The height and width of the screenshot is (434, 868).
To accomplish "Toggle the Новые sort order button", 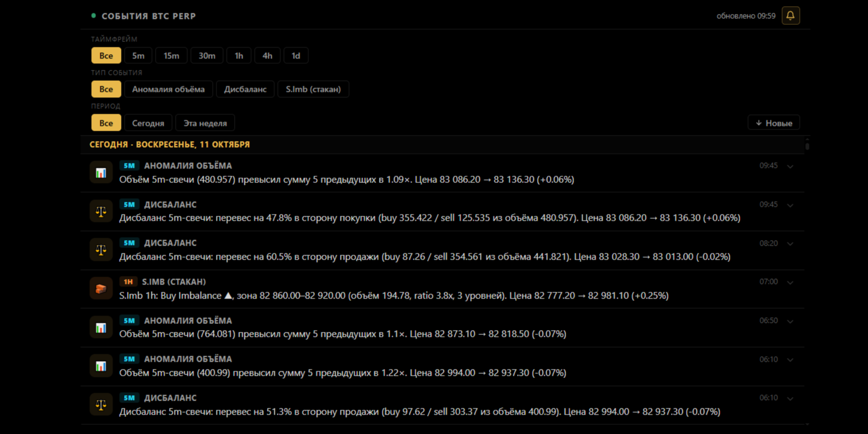I will (774, 123).
